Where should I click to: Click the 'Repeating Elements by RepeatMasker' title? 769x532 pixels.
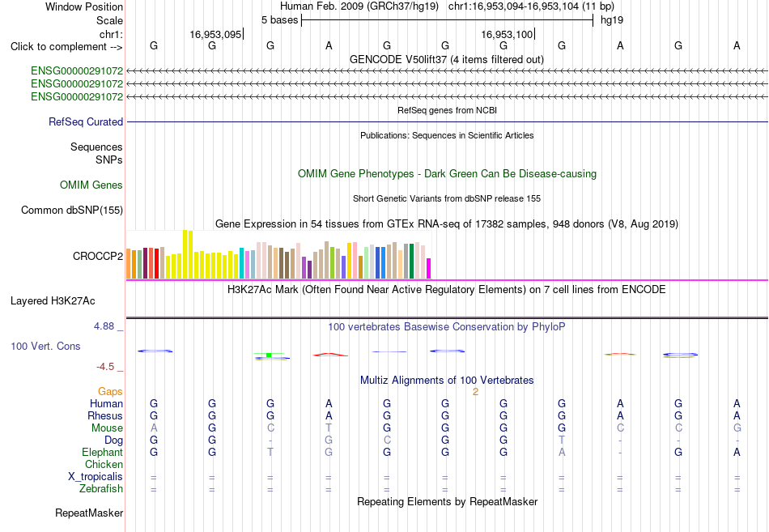447,501
